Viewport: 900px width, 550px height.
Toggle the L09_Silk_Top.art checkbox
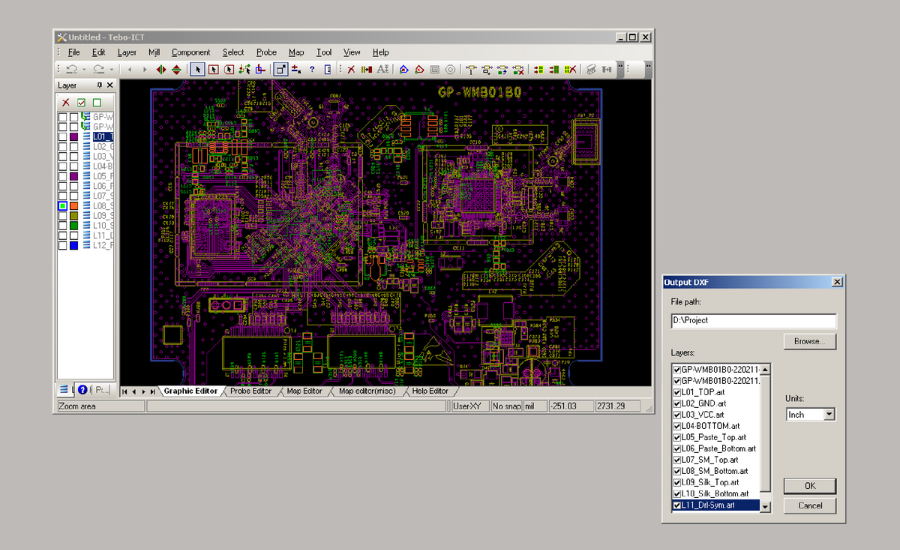point(678,482)
